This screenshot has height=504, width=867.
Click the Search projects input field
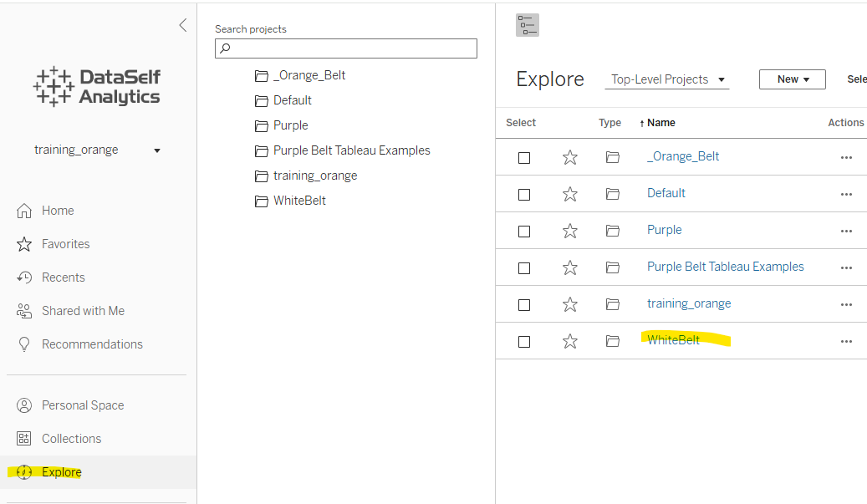click(x=346, y=48)
